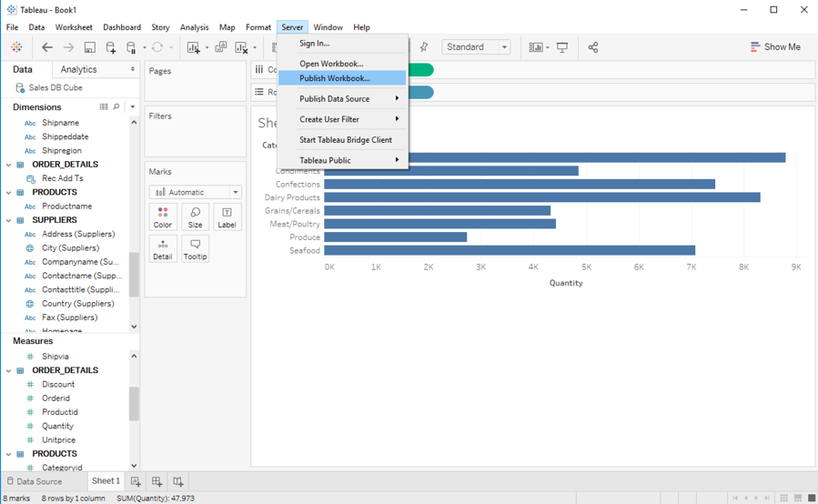This screenshot has width=818, height=504.
Task: Pause auto updates toolbar icon
Action: [131, 47]
